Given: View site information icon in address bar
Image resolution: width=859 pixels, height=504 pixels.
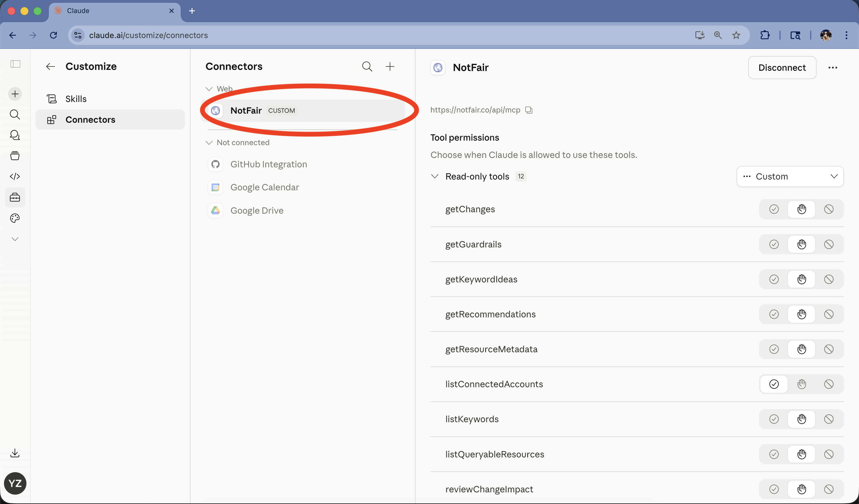Looking at the screenshot, I should [x=78, y=35].
